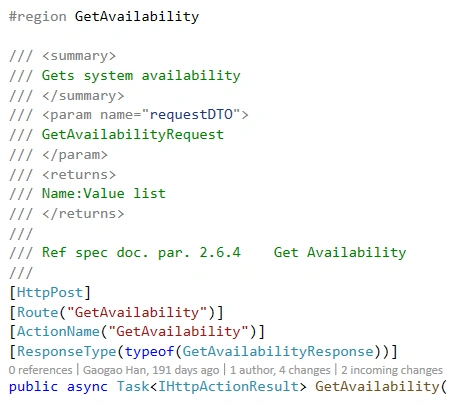
Task: Click the public keyword
Action: pos(33,387)
